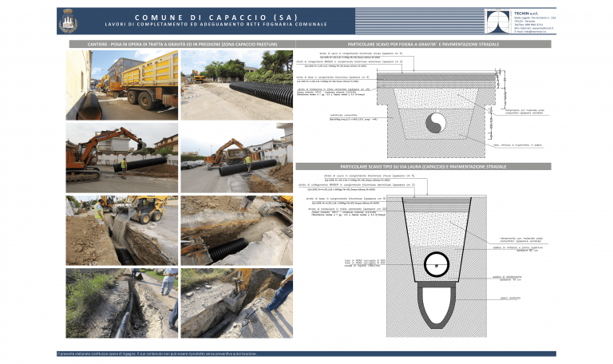Click the TECHIN s.r.l. company logo
Screen dimensions: 613x364
pos(499,21)
